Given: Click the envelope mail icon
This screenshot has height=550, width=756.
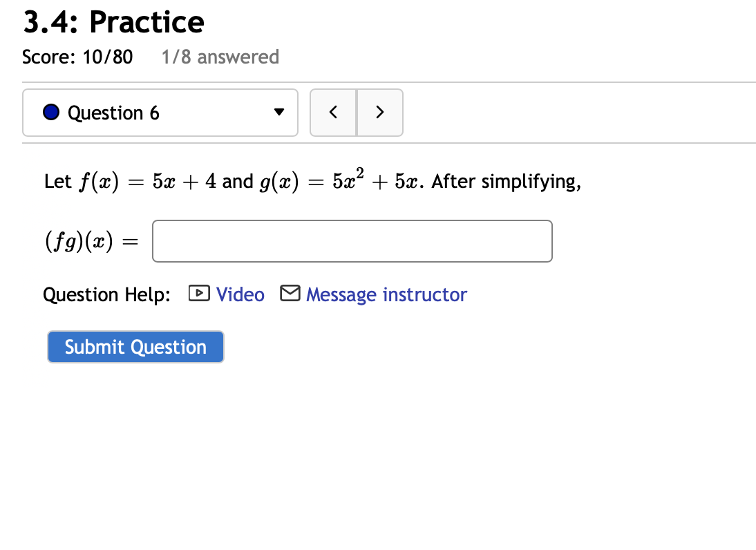Looking at the screenshot, I should [x=290, y=294].
